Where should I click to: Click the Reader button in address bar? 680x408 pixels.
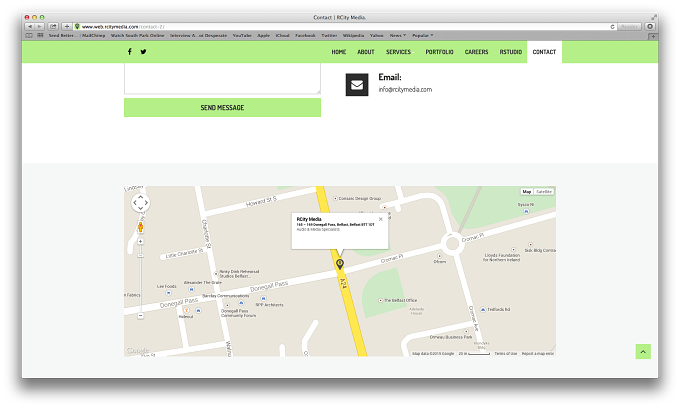pos(629,26)
